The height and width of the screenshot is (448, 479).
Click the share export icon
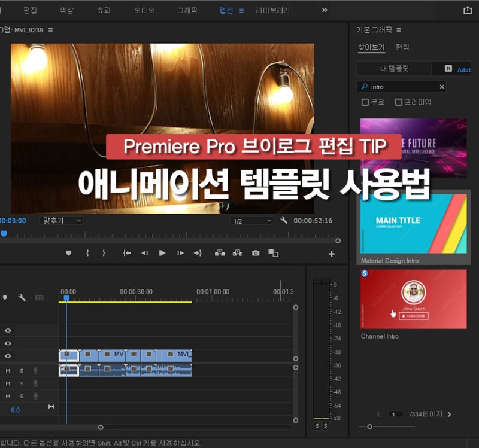pos(468,10)
